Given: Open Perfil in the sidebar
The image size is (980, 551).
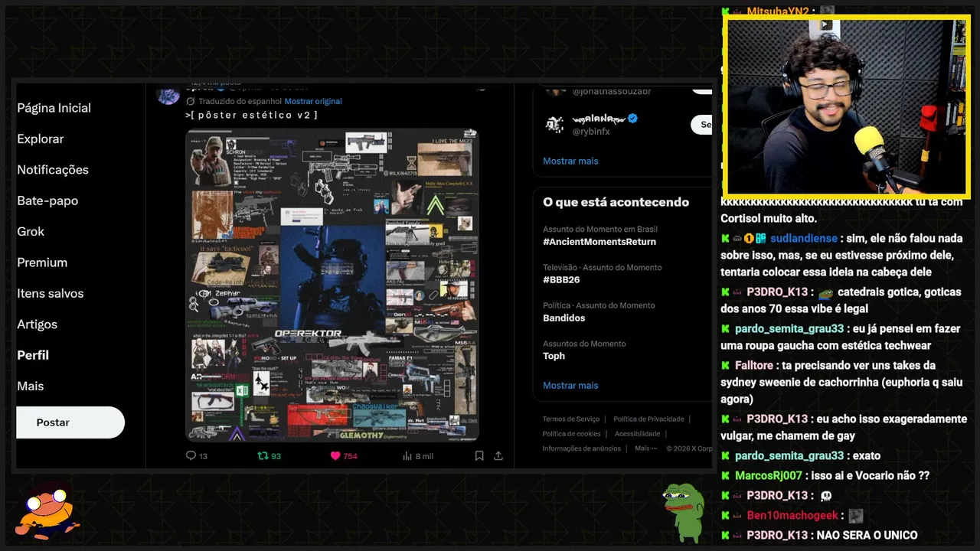Looking at the screenshot, I should pos(33,355).
